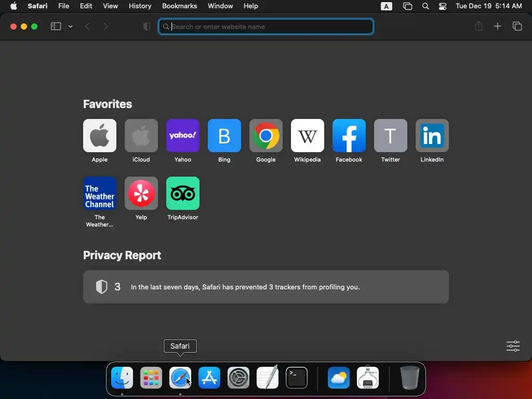The width and height of the screenshot is (532, 399).
Task: Open a new tab with the plus button
Action: 497,26
